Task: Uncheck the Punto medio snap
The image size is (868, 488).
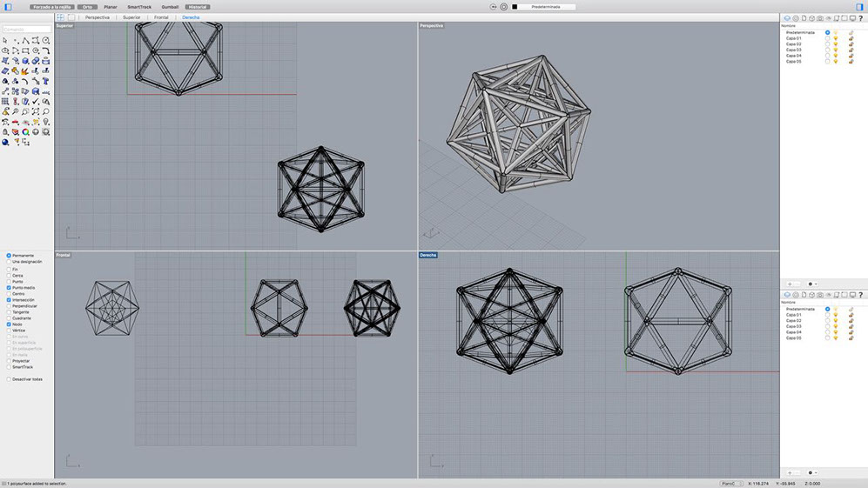Action: click(9, 288)
